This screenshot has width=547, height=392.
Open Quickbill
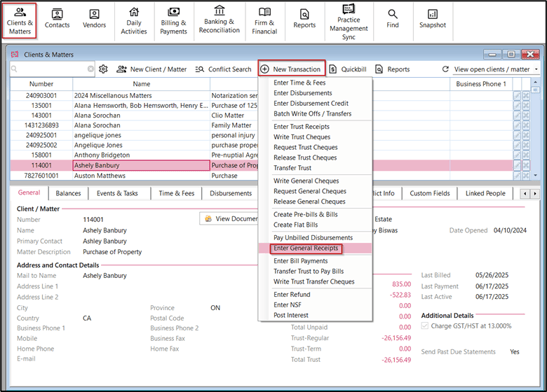[348, 69]
